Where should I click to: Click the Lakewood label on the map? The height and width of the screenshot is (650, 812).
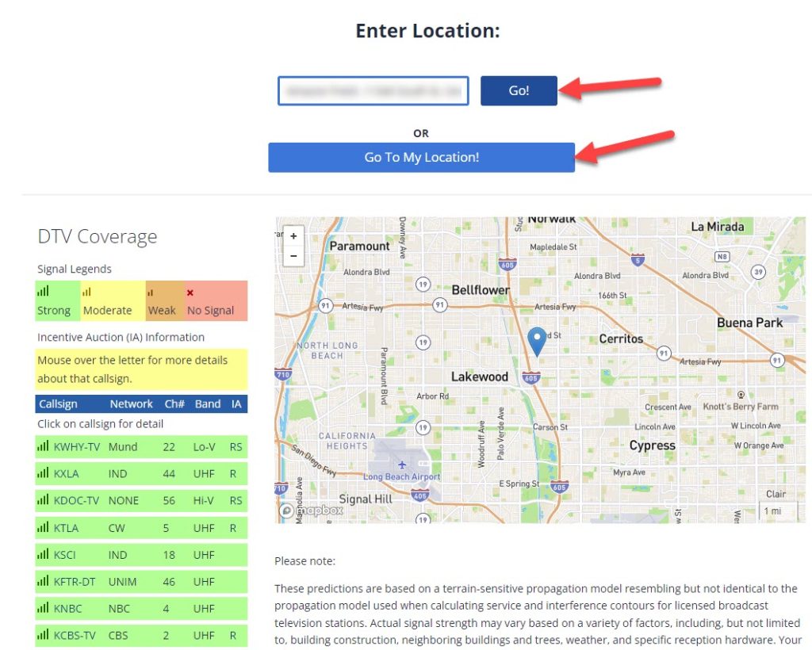click(480, 377)
